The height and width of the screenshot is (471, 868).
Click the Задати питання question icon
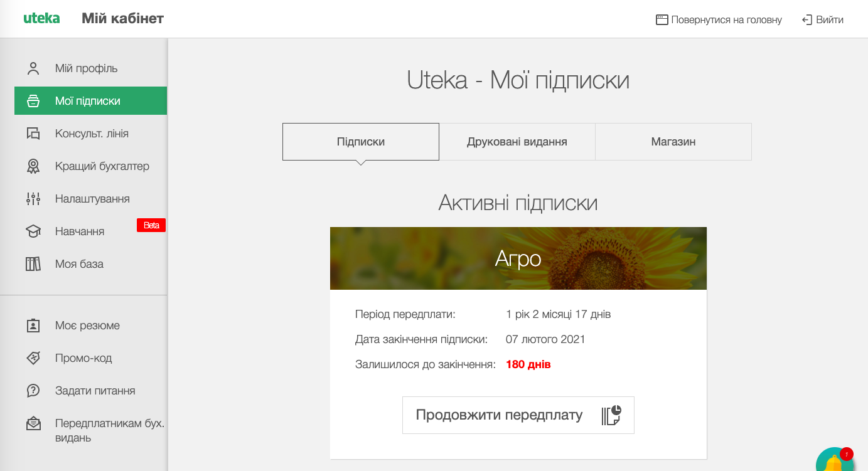(x=33, y=391)
